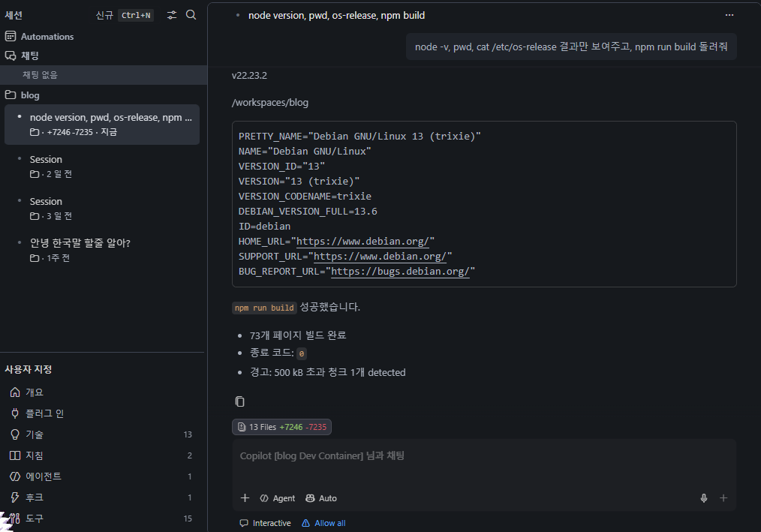Open 도구 tools item
The width and height of the screenshot is (761, 532).
(x=102, y=518)
